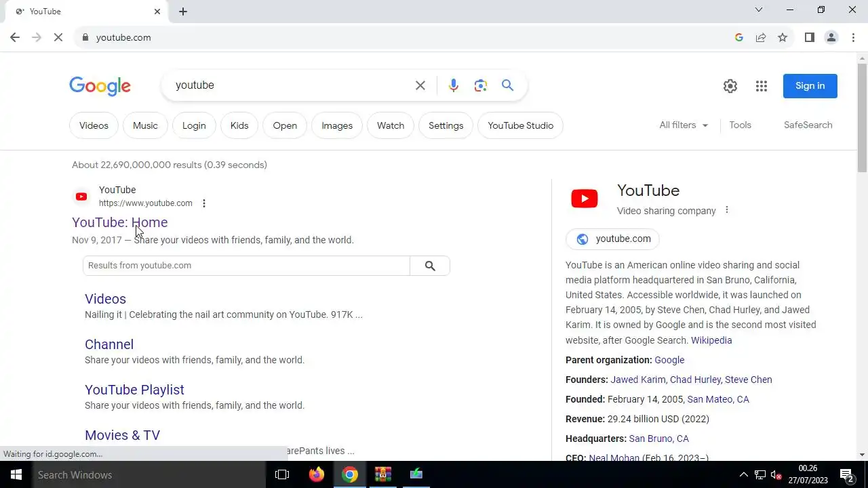Screen dimensions: 868x488
Task: Click the page vertical scrollbar thumb
Action: coord(862,119)
